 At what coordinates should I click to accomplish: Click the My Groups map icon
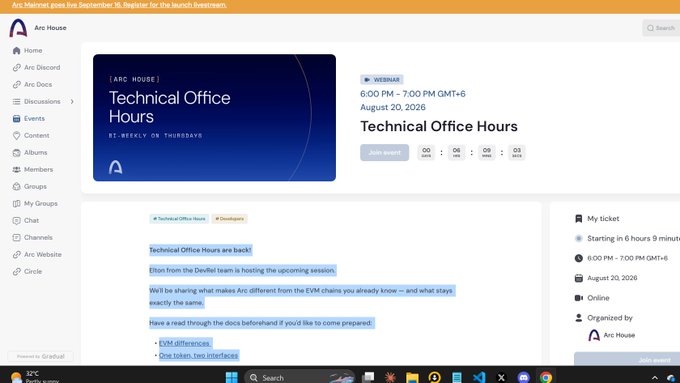point(16,203)
